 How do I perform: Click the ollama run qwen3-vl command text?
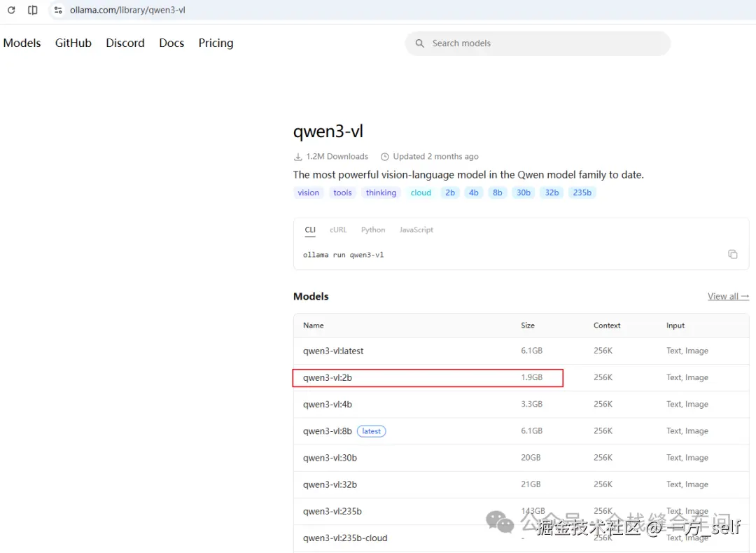pos(343,255)
